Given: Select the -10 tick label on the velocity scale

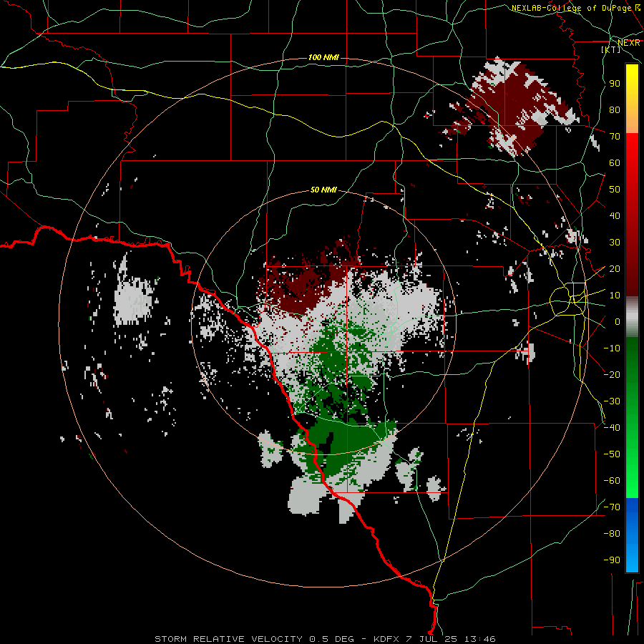Looking at the screenshot, I should 612,348.
